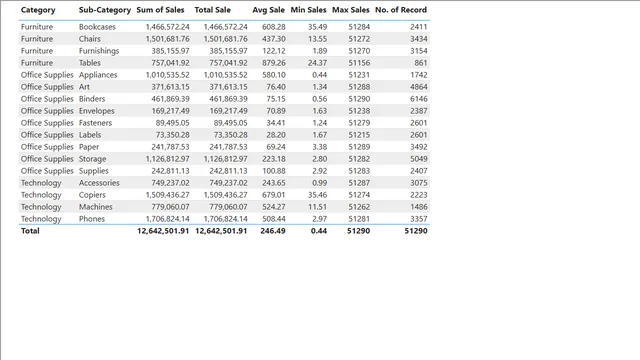Select the Envelopes sub-category cell

pyautogui.click(x=96, y=111)
